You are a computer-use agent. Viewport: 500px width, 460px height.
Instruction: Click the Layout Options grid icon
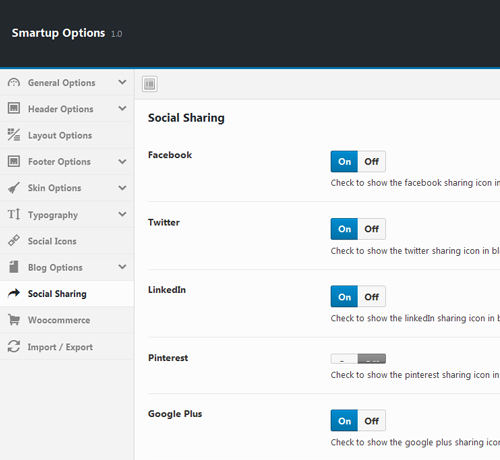coord(14,135)
